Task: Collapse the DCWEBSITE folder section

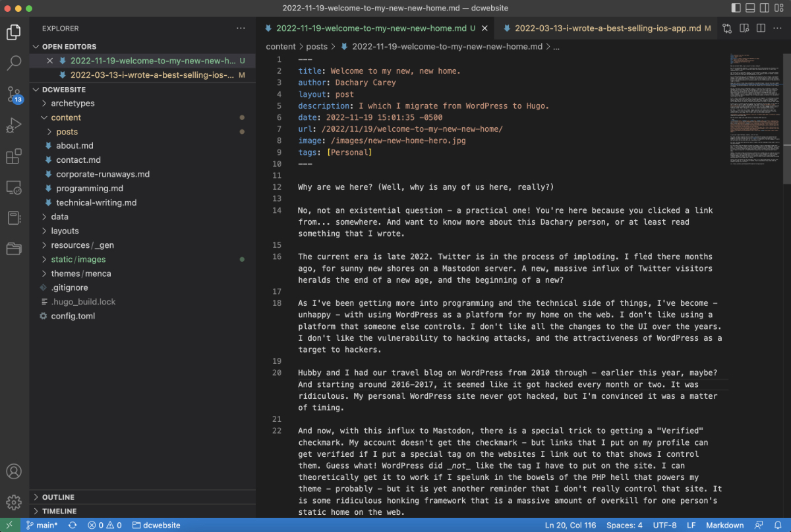Action: coord(142,90)
